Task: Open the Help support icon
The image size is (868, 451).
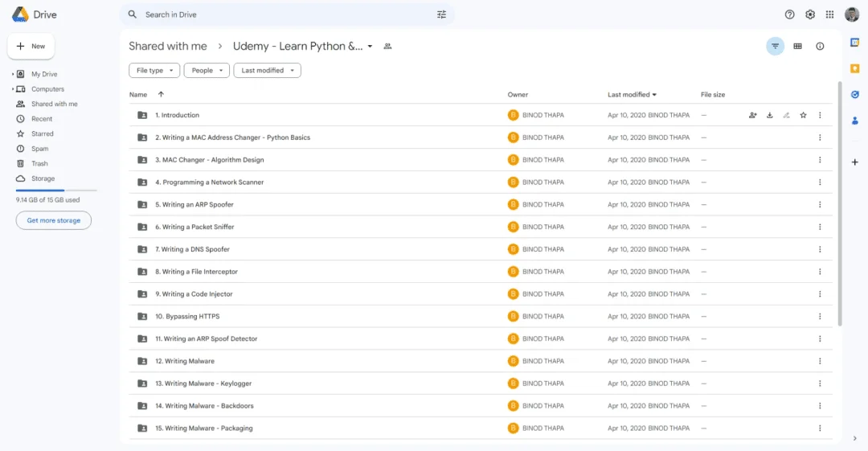Action: click(789, 14)
